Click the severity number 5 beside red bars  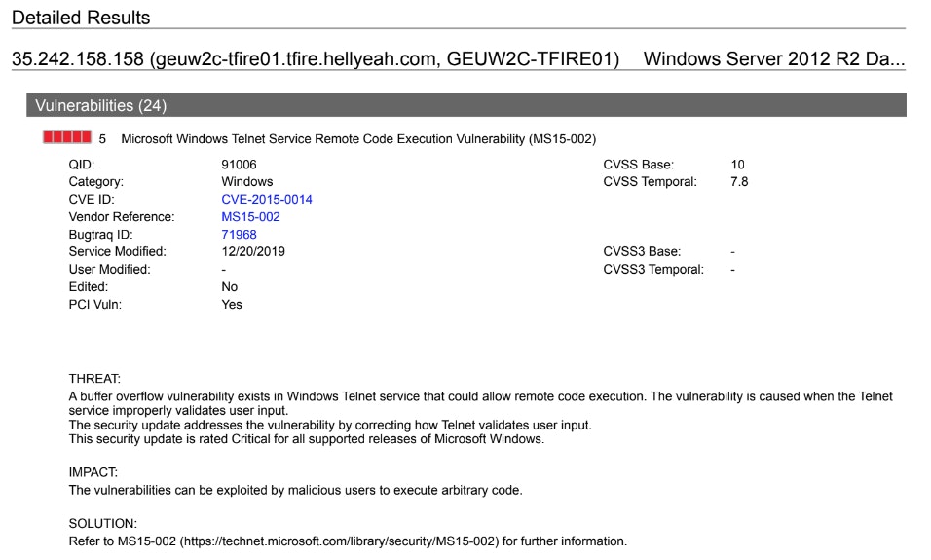[x=102, y=139]
